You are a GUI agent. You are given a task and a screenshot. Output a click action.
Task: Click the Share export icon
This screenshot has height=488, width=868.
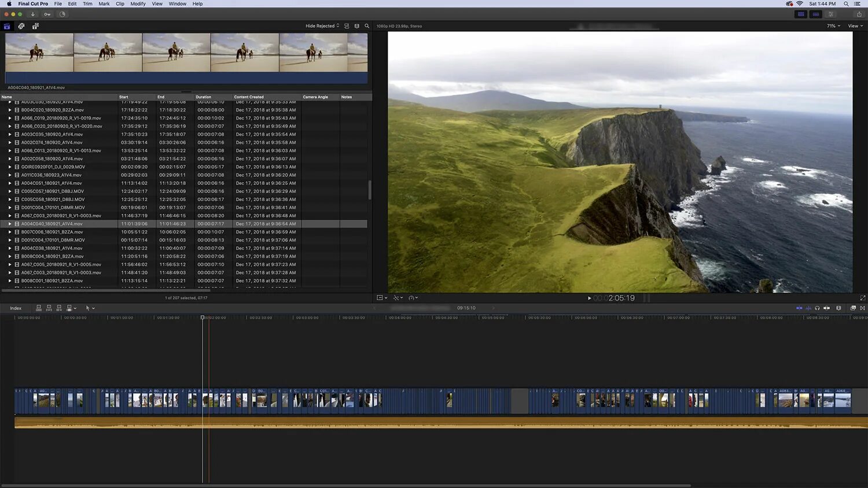coord(859,14)
